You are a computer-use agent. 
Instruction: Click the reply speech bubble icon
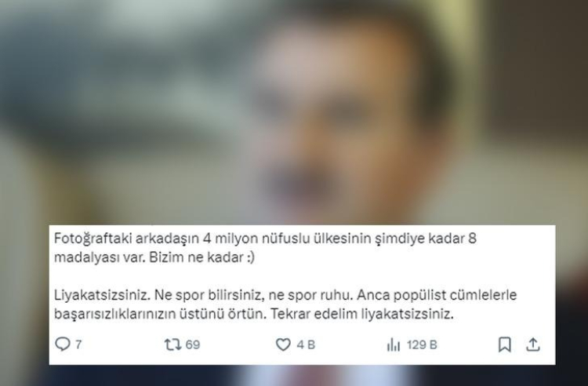tap(62, 344)
